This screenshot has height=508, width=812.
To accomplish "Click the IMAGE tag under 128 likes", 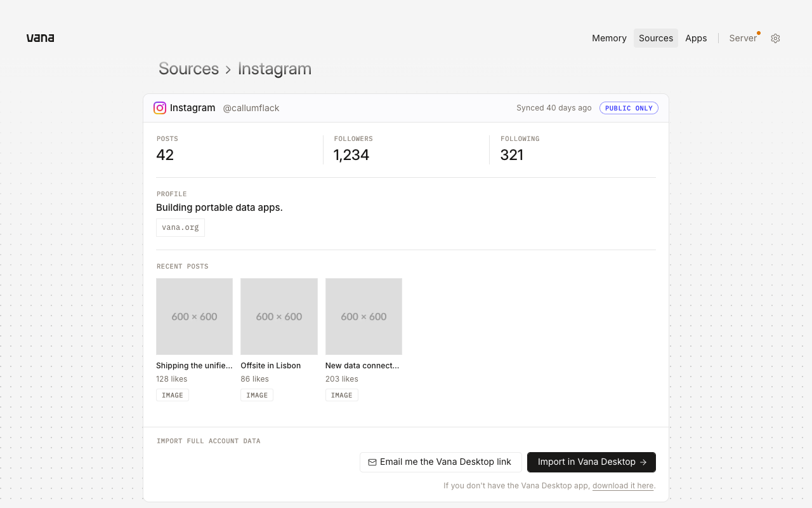I will point(173,395).
